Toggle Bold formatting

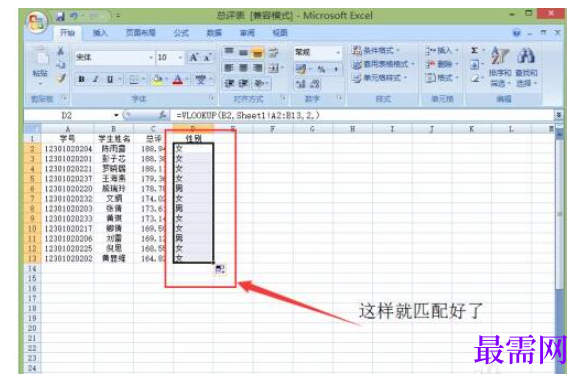click(x=81, y=79)
